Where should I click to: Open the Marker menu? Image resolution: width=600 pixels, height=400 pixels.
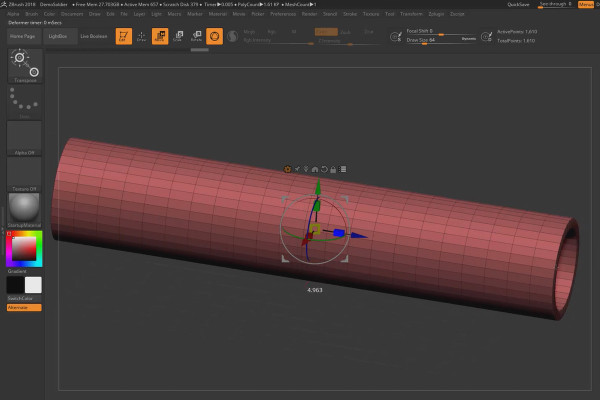click(195, 14)
